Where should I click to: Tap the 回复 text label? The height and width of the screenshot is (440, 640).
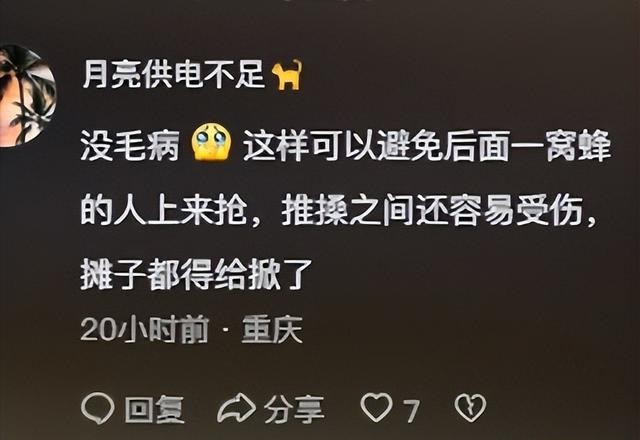[155, 409]
